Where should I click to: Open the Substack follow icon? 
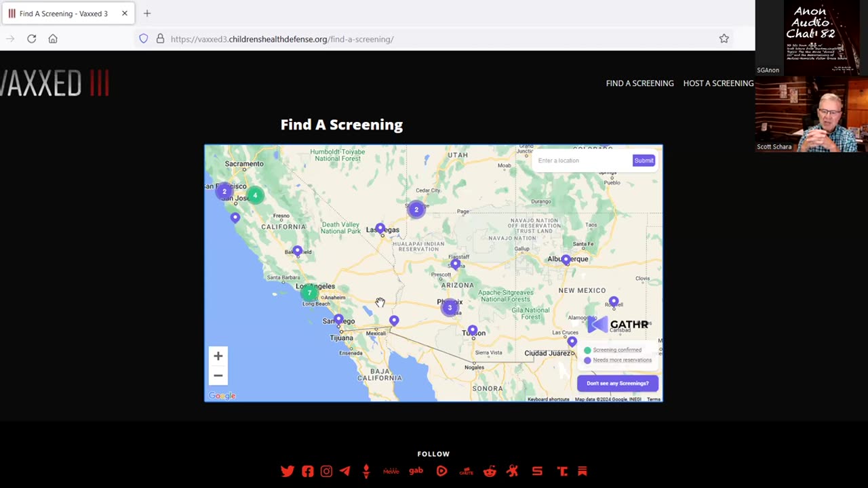pyautogui.click(x=582, y=471)
